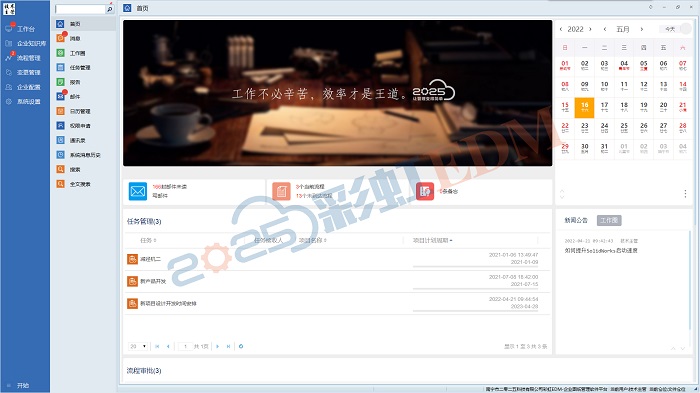Go to next month after 五月

coord(642,29)
